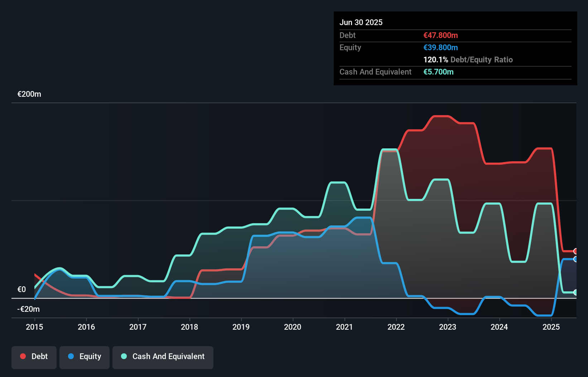Select the teal Cash endpoint marker on chart edge
Image resolution: width=588 pixels, height=377 pixels.
(575, 292)
